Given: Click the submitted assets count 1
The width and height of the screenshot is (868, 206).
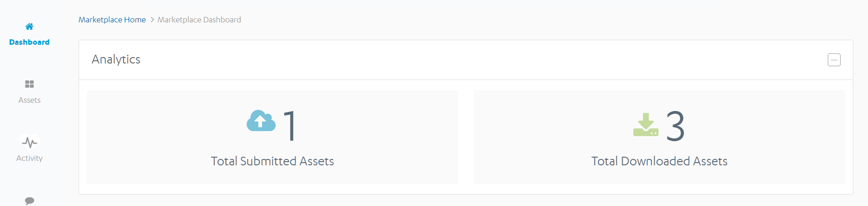Looking at the screenshot, I should click(291, 126).
